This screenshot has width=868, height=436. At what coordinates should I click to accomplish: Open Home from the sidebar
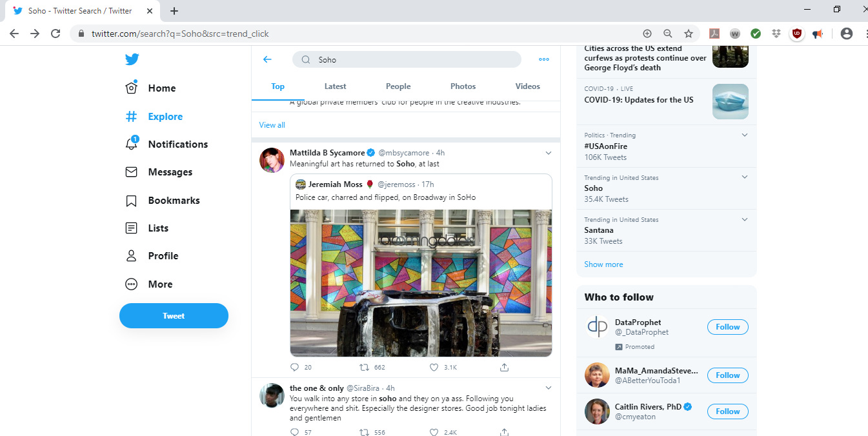pyautogui.click(x=150, y=88)
